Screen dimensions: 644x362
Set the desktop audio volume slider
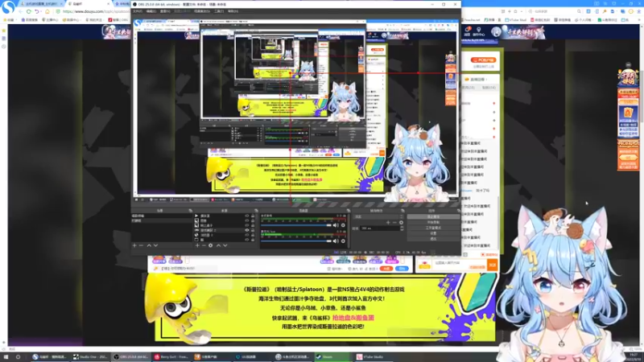tap(295, 225)
